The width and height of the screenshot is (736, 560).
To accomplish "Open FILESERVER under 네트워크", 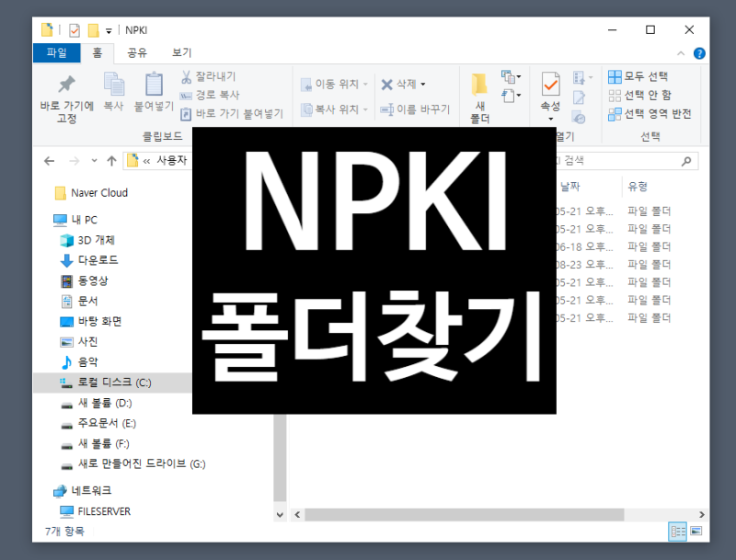I will pyautogui.click(x=96, y=511).
